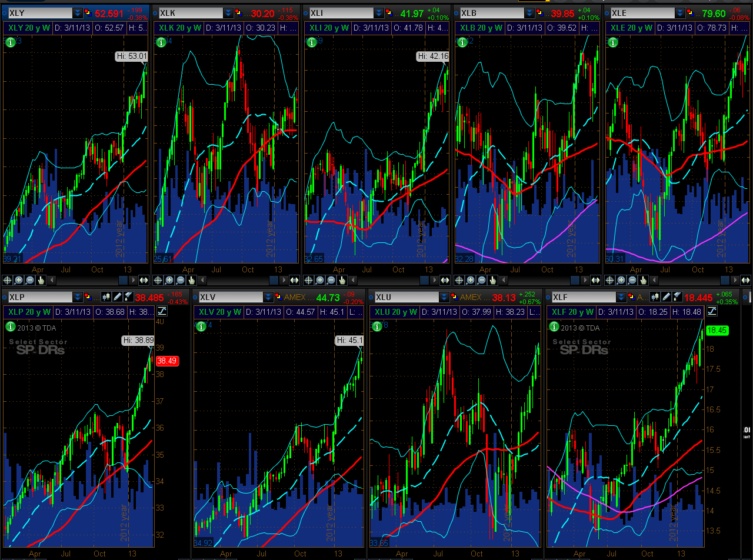The image size is (753, 560).
Task: Click the color link icon on XLU chart
Action: pos(455,296)
